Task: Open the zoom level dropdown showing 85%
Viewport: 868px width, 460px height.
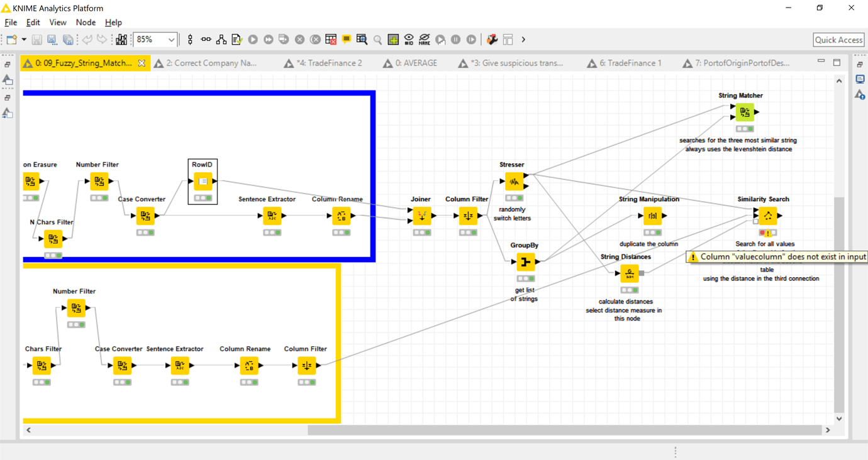Action: (x=172, y=39)
